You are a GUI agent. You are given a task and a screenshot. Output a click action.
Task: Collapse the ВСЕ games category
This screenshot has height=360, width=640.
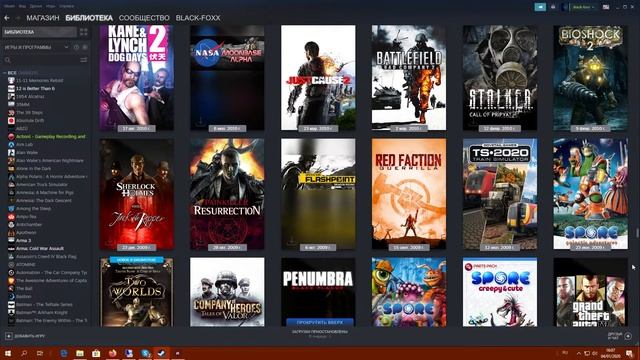[4, 73]
